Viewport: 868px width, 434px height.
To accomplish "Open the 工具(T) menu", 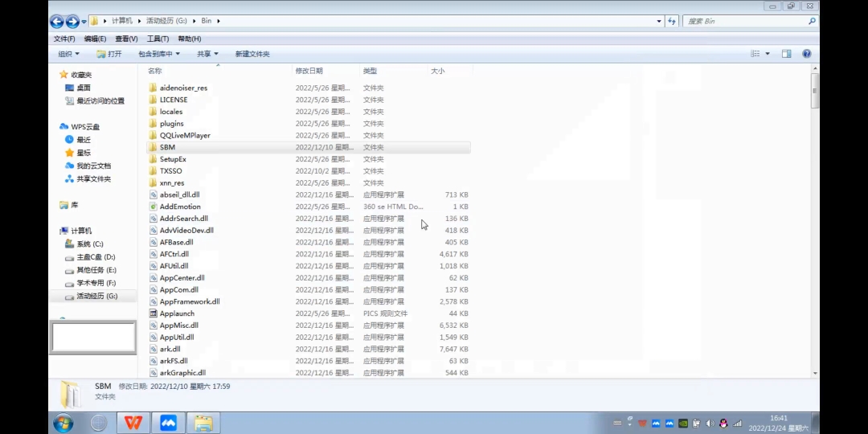I will click(158, 39).
